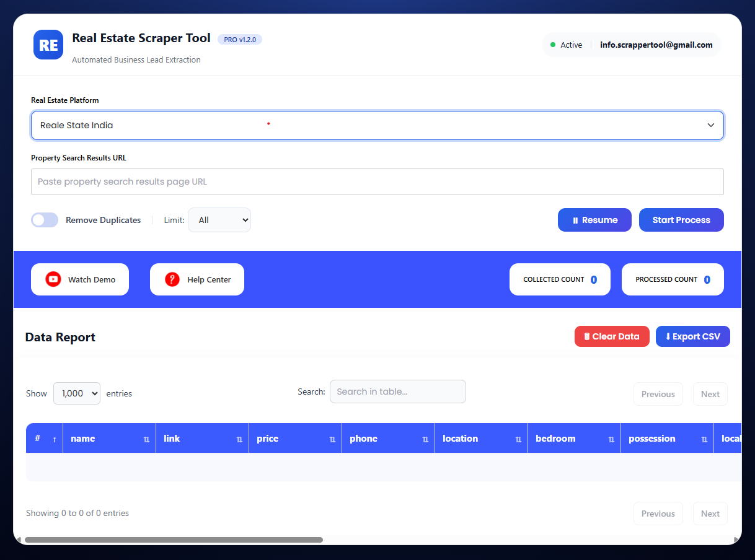This screenshot has height=560, width=755.
Task: Click the download icon in Export CSV button
Action: pos(668,336)
